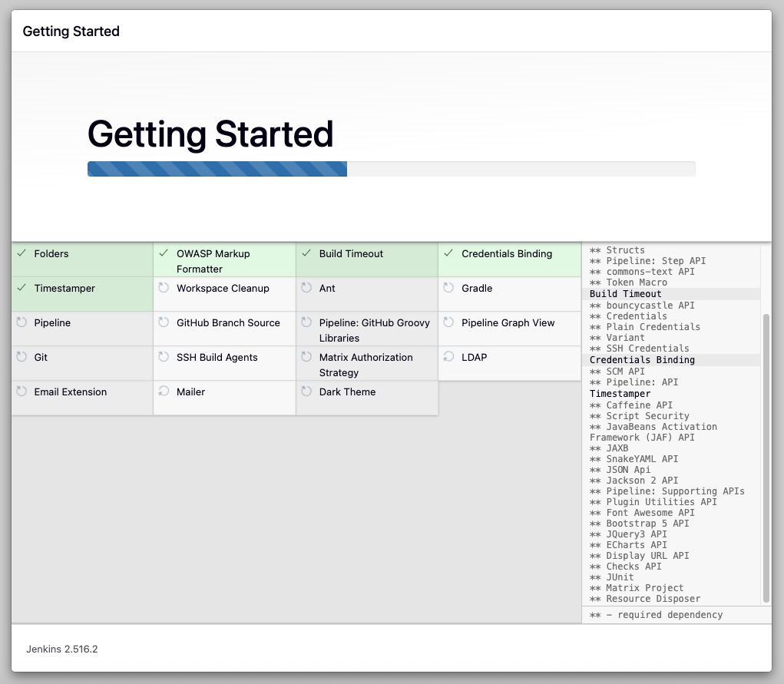Viewport: 784px width, 684px height.
Task: Click the Matrix Authorization Strategy plugin
Action: point(366,365)
